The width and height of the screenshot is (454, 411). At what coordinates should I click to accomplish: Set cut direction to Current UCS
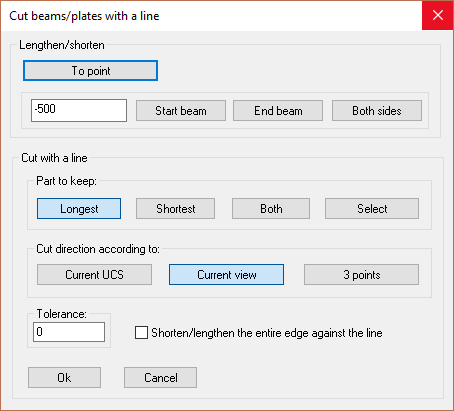pos(94,275)
